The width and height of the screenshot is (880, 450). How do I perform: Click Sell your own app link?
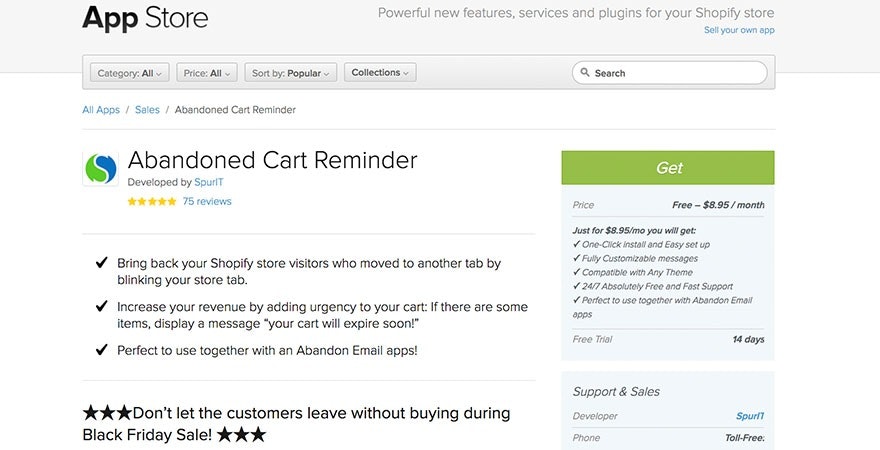pyautogui.click(x=739, y=30)
